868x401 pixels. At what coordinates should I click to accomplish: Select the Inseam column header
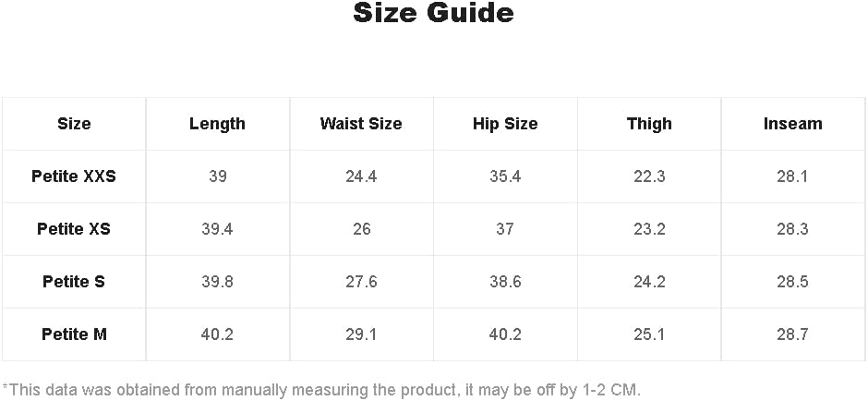click(x=792, y=124)
